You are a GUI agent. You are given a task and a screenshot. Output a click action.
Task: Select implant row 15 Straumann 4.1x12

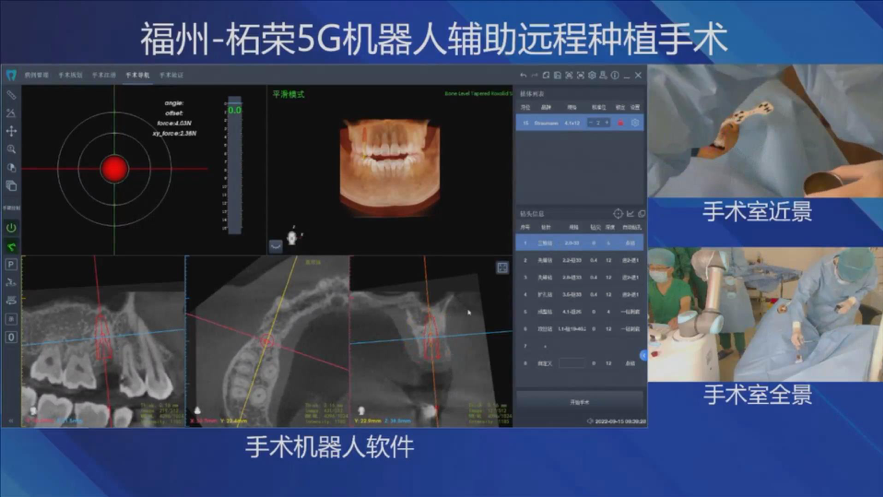(579, 123)
